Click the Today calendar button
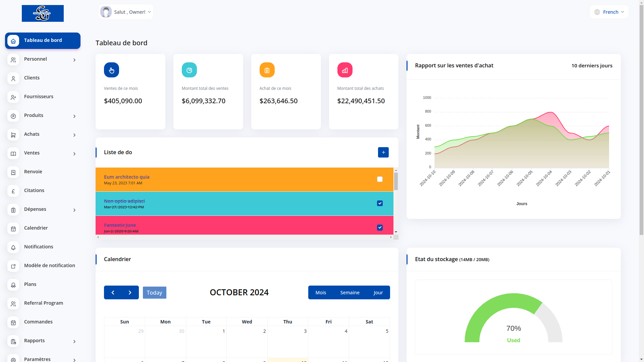The image size is (644, 362). pos(154,293)
